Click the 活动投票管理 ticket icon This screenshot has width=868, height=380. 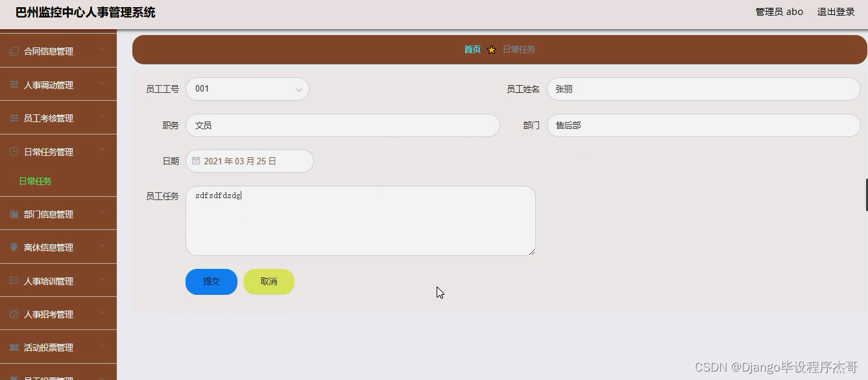point(14,348)
